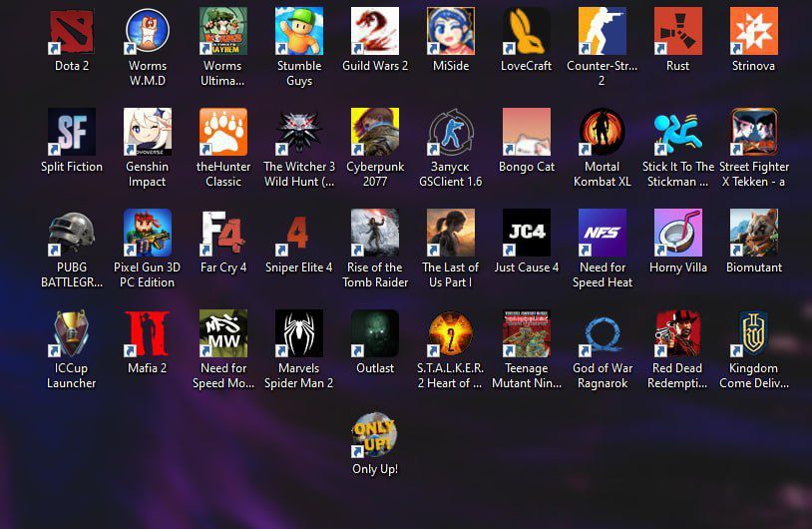Viewport: 812px width, 529px height.
Task: Open Guild Wars 2 icon
Action: click(375, 31)
